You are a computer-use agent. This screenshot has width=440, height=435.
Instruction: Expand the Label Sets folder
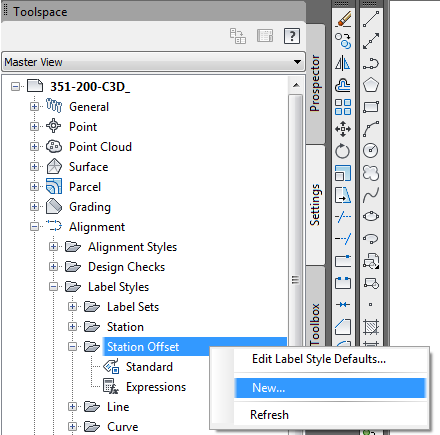pyautogui.click(x=72, y=307)
